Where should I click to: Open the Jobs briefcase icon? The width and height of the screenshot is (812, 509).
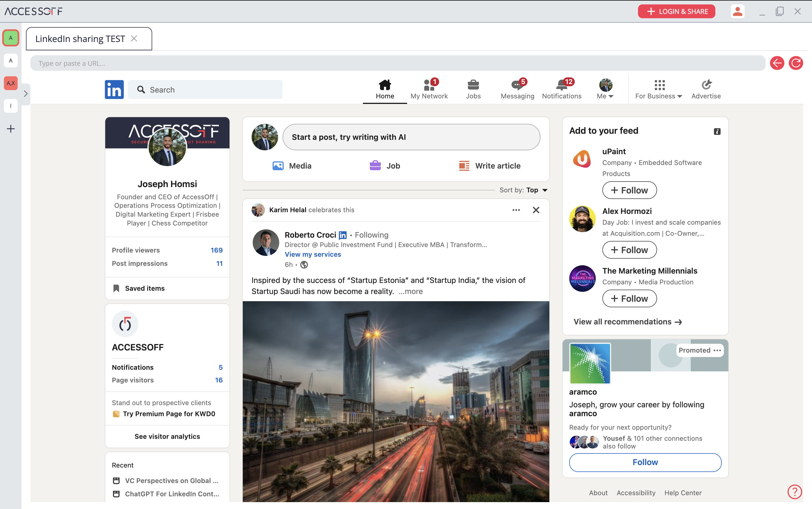[473, 85]
